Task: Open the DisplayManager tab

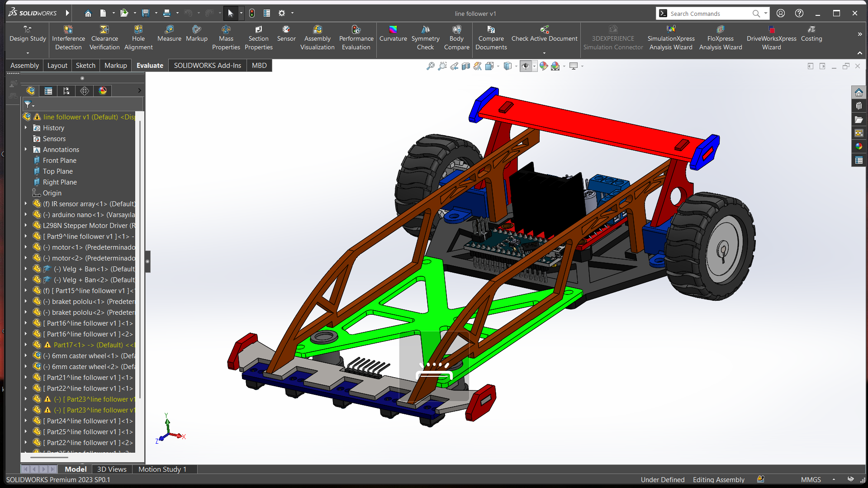Action: tap(103, 91)
